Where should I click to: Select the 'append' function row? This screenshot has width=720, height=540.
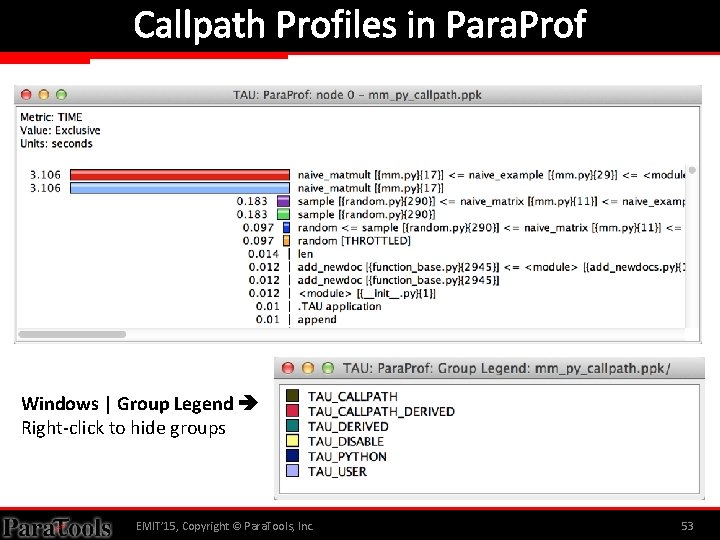pos(317,320)
